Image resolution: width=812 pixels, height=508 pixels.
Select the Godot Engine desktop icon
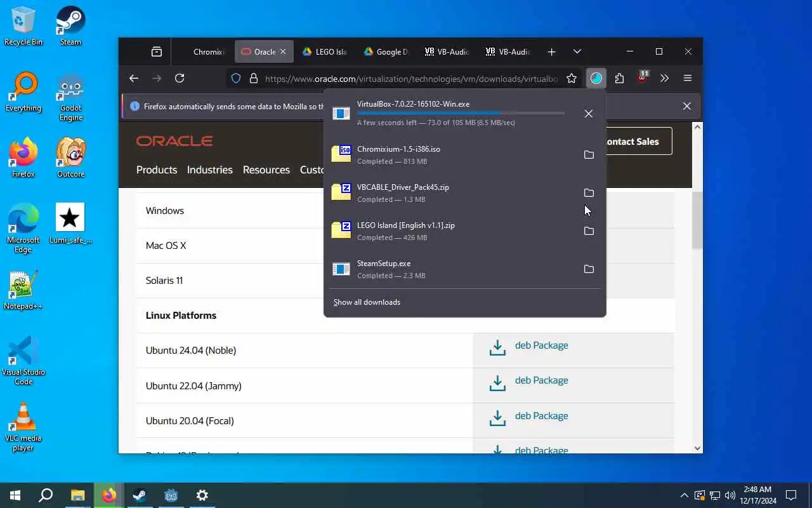pos(70,98)
